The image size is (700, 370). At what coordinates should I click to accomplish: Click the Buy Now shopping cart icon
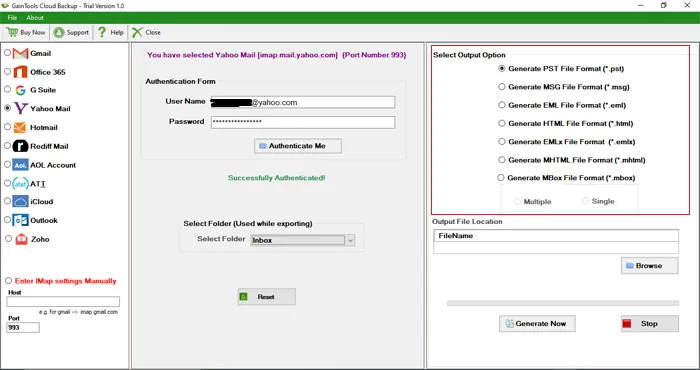[12, 32]
